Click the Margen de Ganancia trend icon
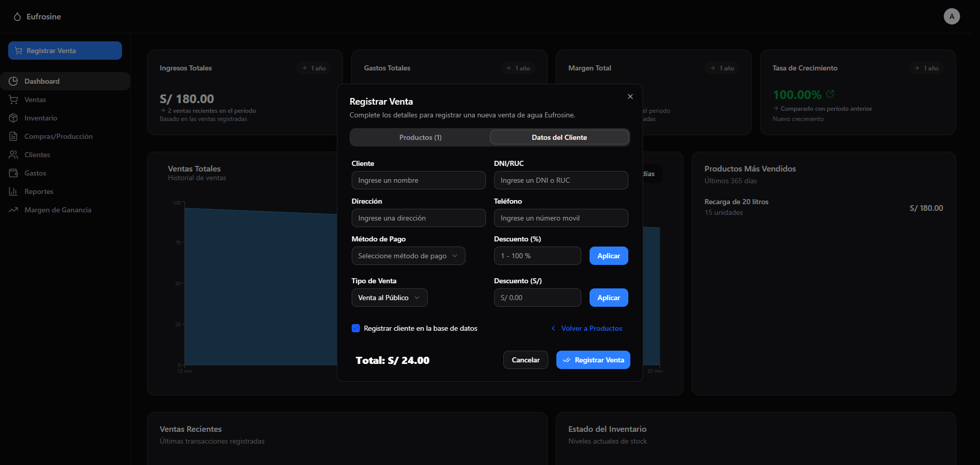The width and height of the screenshot is (980, 465). click(13, 210)
